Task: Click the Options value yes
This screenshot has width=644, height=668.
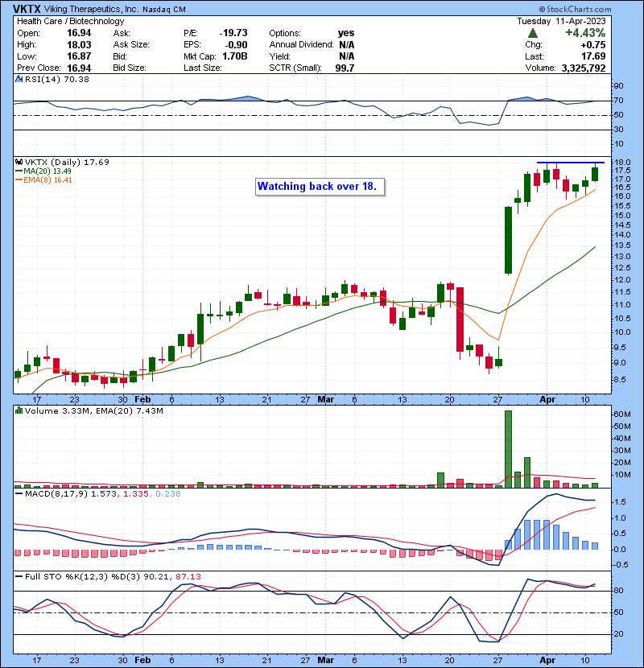Action: [345, 33]
